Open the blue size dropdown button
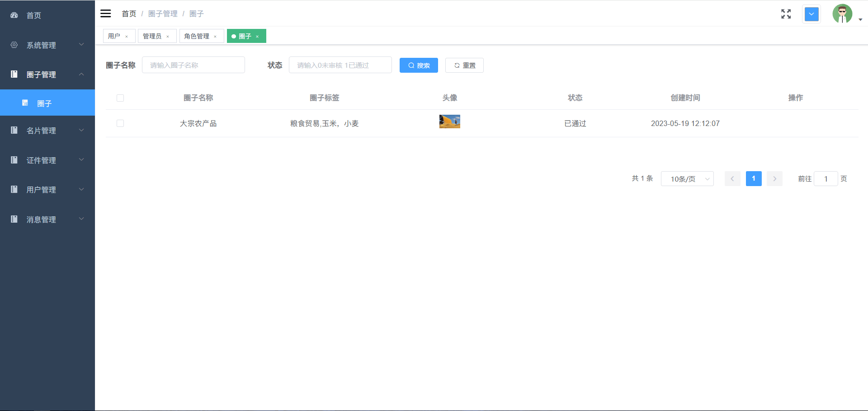The image size is (868, 411). 811,14
